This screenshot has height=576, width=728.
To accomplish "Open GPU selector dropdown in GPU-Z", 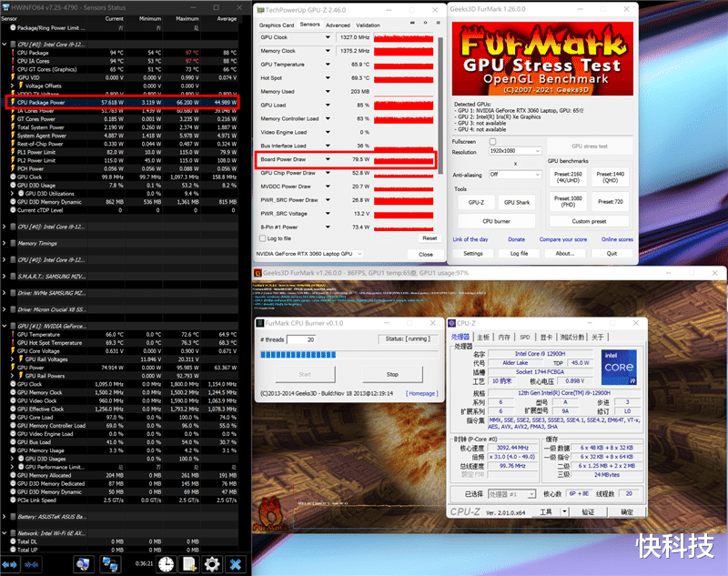I will [359, 254].
